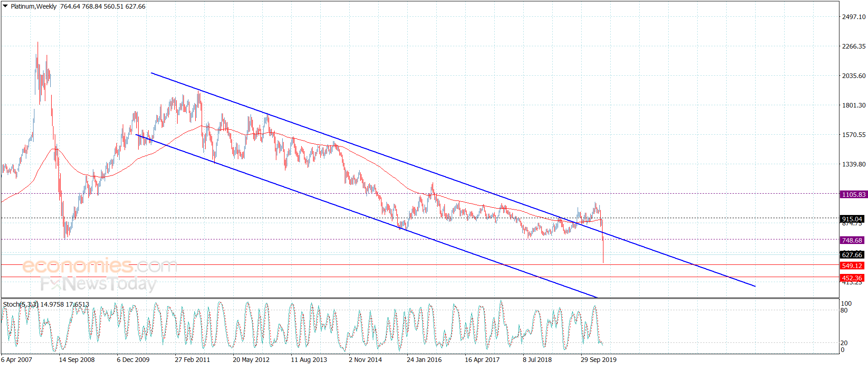The width and height of the screenshot is (868, 366).
Task: Select the red 452.36 price level tag
Action: [852, 278]
